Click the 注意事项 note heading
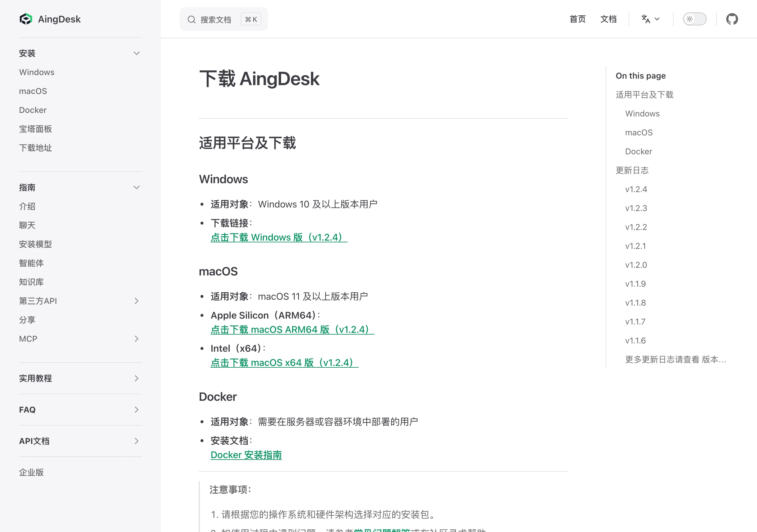 coord(230,489)
